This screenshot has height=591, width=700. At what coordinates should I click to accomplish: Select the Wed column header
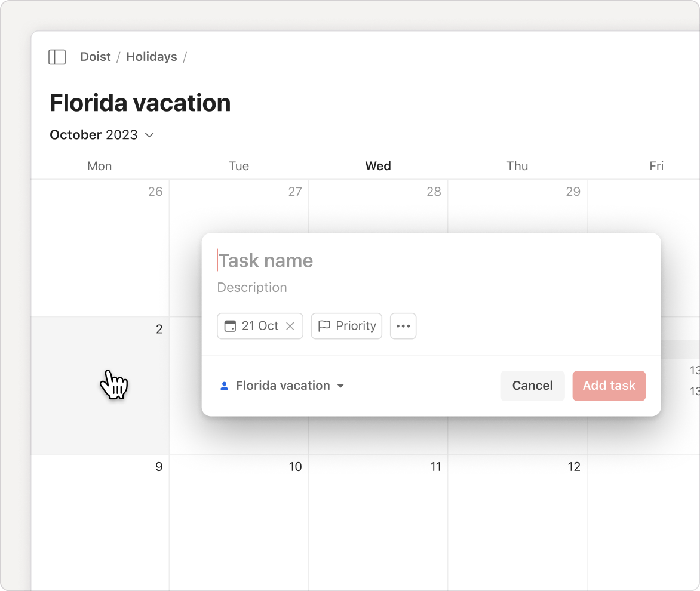[377, 166]
